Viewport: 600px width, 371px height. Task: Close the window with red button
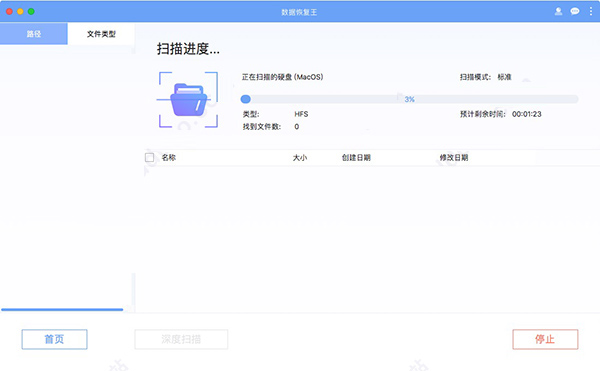pyautogui.click(x=9, y=11)
